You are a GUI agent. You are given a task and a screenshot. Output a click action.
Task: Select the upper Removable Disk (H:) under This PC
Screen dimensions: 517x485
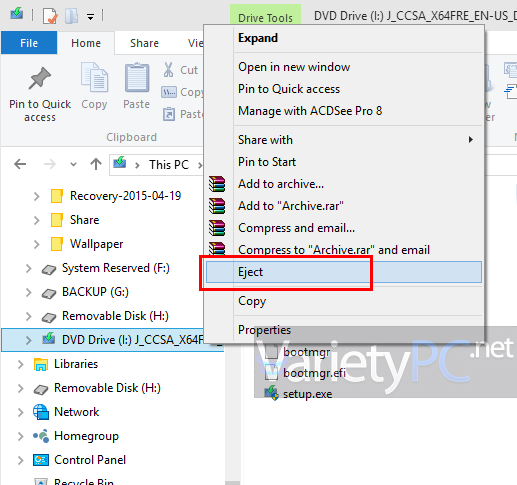coord(115,316)
